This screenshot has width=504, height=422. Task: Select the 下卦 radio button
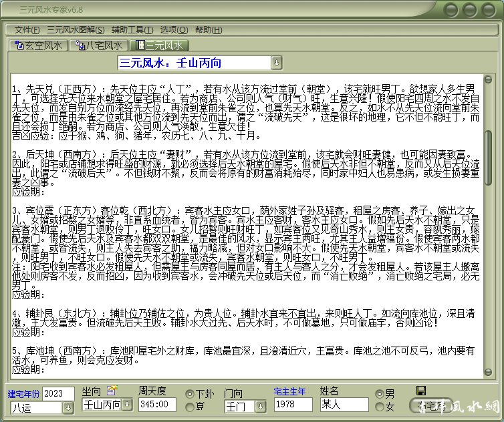(x=190, y=394)
